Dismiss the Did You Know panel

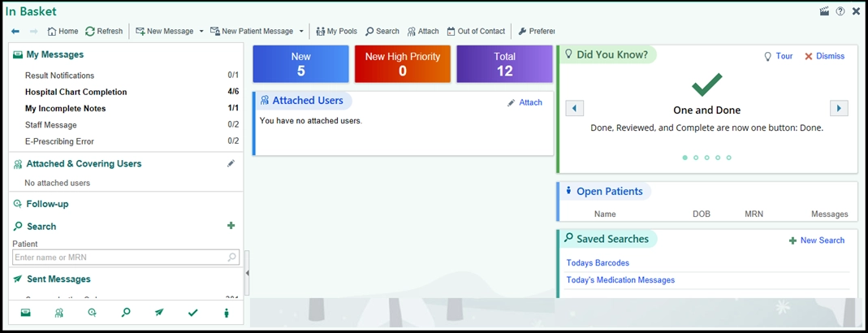[824, 56]
